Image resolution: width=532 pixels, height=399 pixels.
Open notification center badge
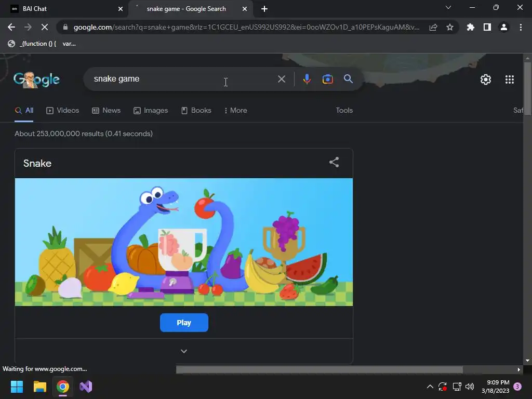point(517,387)
